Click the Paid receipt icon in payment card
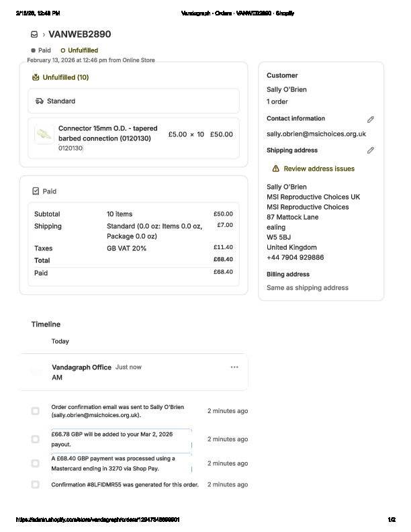 pyautogui.click(x=36, y=191)
